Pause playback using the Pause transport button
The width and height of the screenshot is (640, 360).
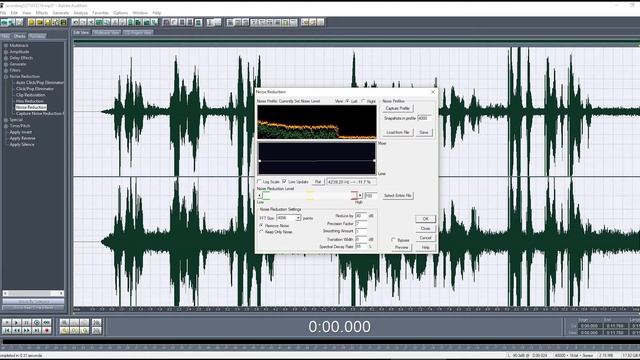[27, 322]
